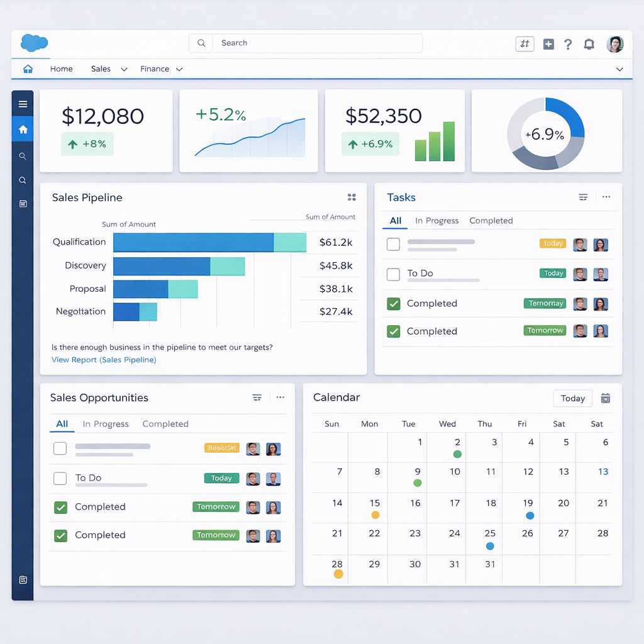Viewport: 644px width, 644px height.
Task: Open the Tasks panel filter icon
Action: pyautogui.click(x=583, y=197)
